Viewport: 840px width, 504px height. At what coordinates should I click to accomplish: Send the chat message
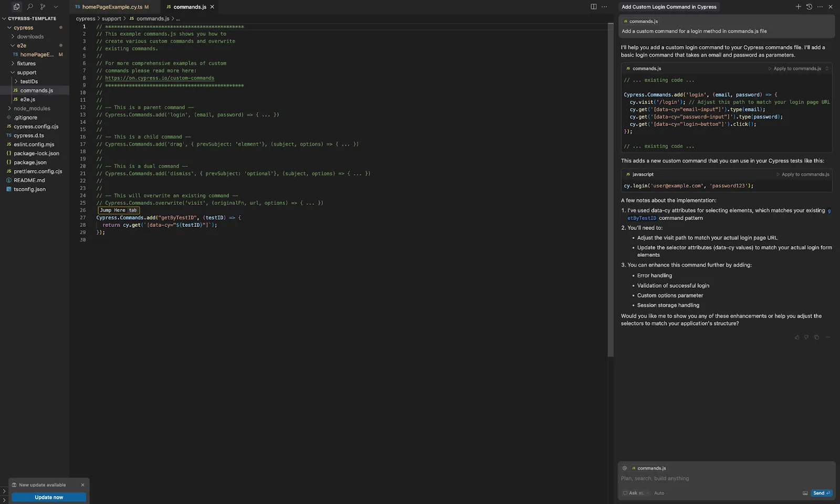[822, 493]
